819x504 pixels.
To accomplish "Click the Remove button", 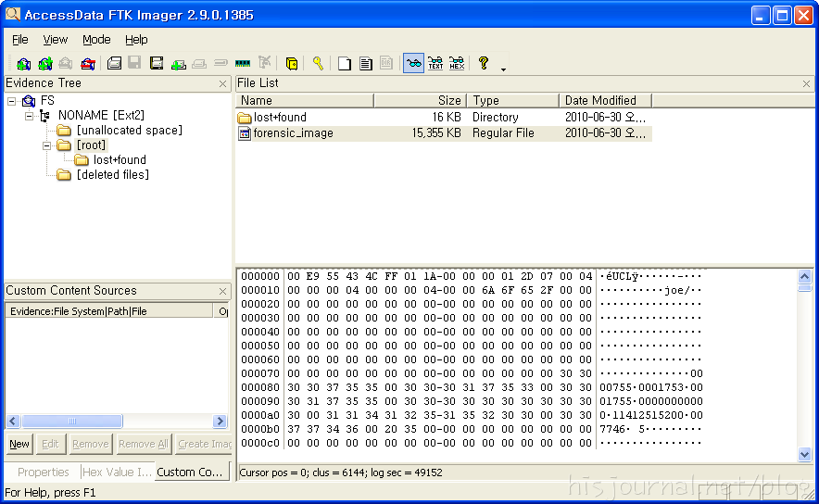I will coord(91,444).
